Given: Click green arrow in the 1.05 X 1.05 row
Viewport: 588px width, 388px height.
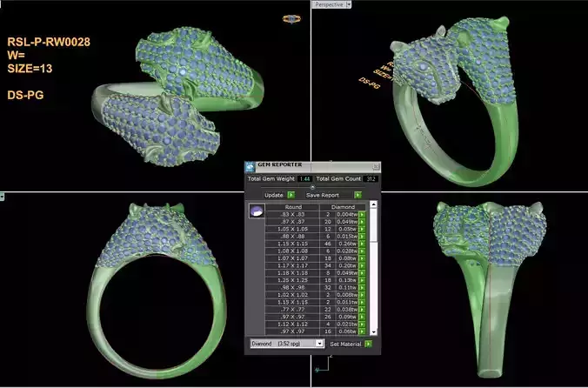Looking at the screenshot, I should tap(362, 229).
